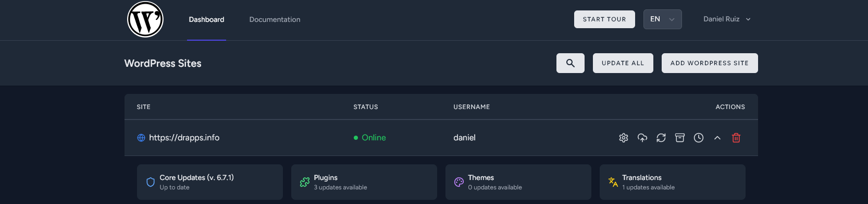This screenshot has height=204, width=868.
Task: Click the archive box icon in Actions
Action: coord(680,138)
